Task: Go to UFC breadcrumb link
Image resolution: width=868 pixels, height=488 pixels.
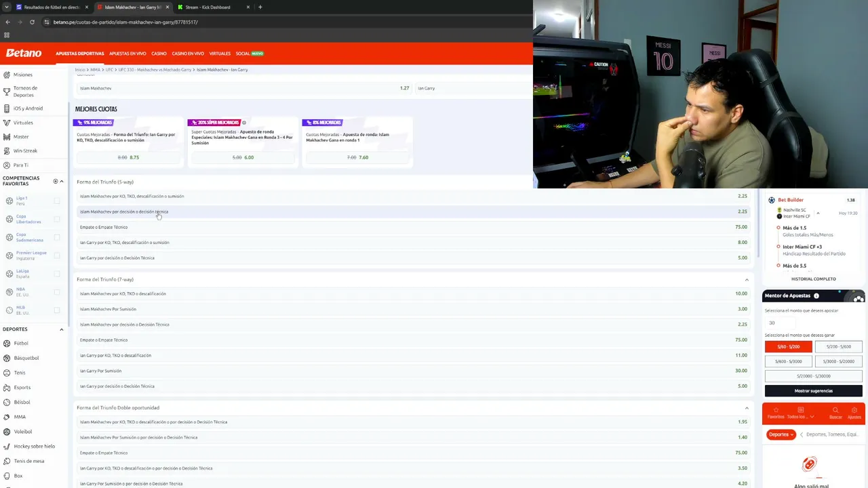Action: click(108, 70)
